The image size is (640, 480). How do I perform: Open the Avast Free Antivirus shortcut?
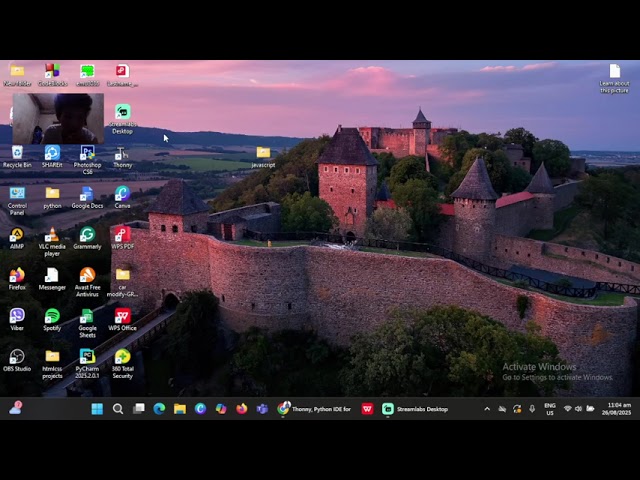(x=87, y=282)
